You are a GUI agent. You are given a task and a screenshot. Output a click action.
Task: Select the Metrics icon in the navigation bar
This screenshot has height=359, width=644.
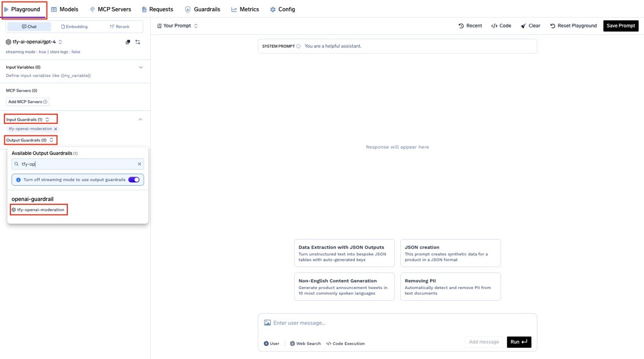point(234,9)
